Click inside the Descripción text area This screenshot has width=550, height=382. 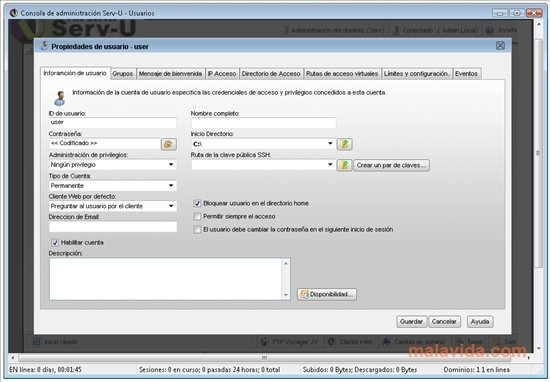pyautogui.click(x=166, y=279)
